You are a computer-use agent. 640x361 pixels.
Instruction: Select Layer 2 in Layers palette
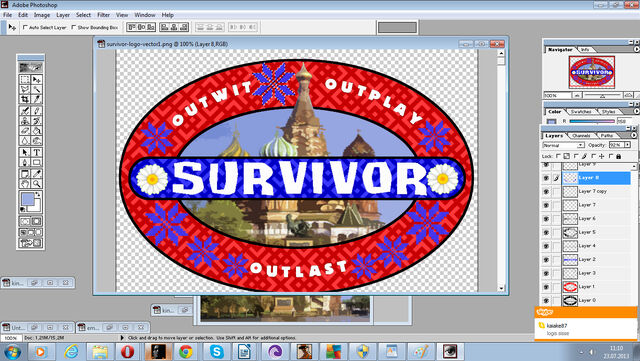596,260
